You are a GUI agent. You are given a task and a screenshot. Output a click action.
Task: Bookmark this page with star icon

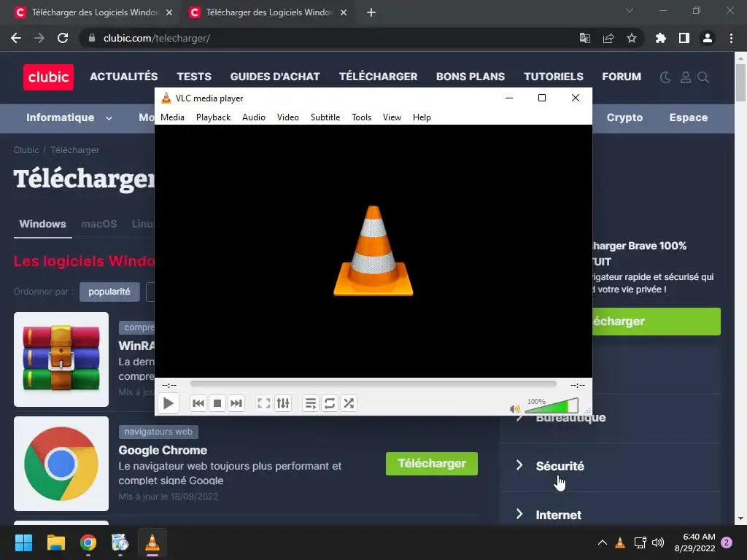(632, 38)
